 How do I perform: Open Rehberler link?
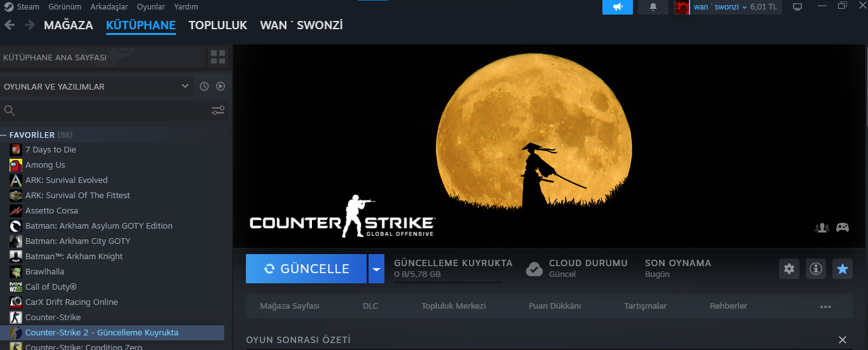[x=728, y=306]
